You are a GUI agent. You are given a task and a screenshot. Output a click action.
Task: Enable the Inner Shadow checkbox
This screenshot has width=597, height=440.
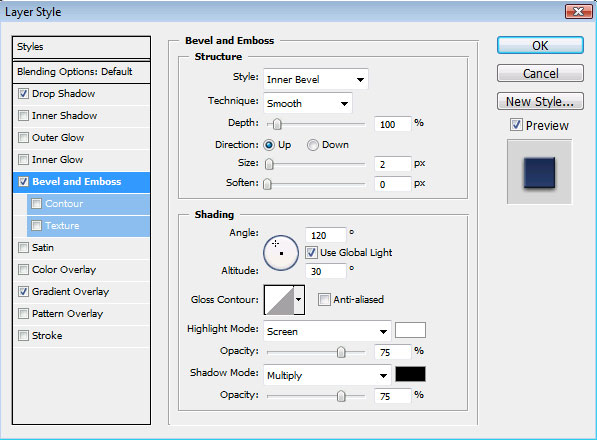point(23,115)
